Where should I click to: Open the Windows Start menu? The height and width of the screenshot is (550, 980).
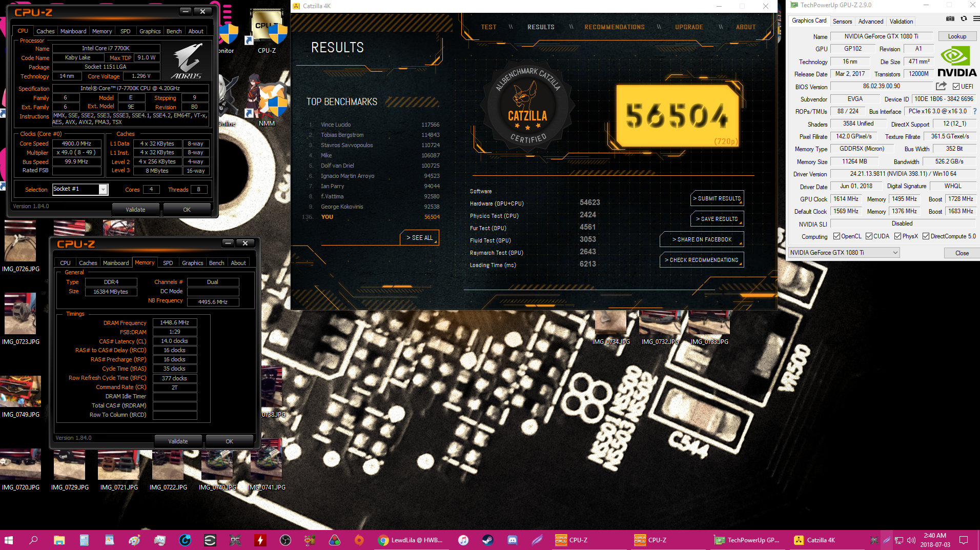(x=9, y=540)
